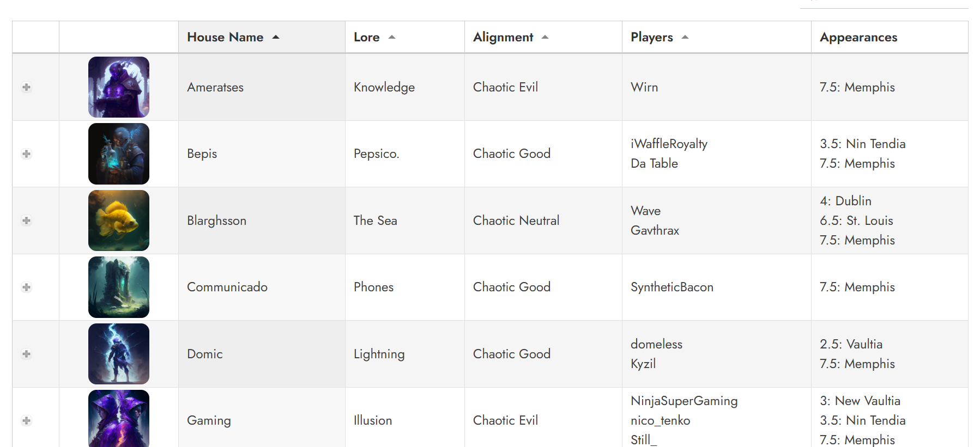
Task: Open the Bepis potion holder image
Action: point(119,154)
